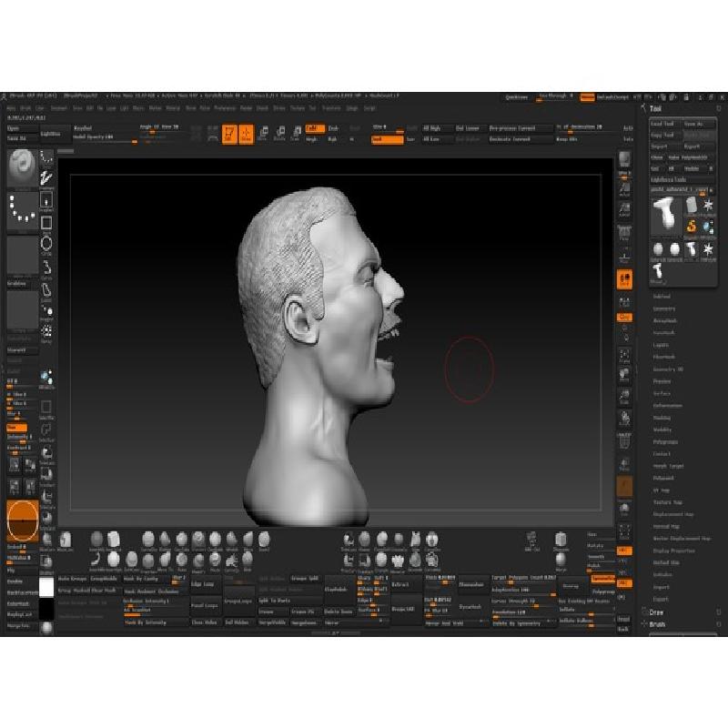Expand the Geometry sub-palette

(x=664, y=308)
